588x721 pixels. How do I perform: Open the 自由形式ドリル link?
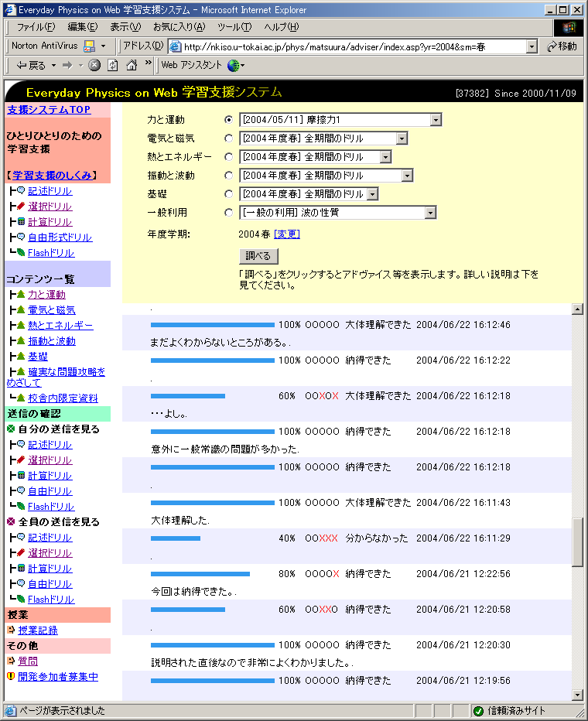point(60,237)
